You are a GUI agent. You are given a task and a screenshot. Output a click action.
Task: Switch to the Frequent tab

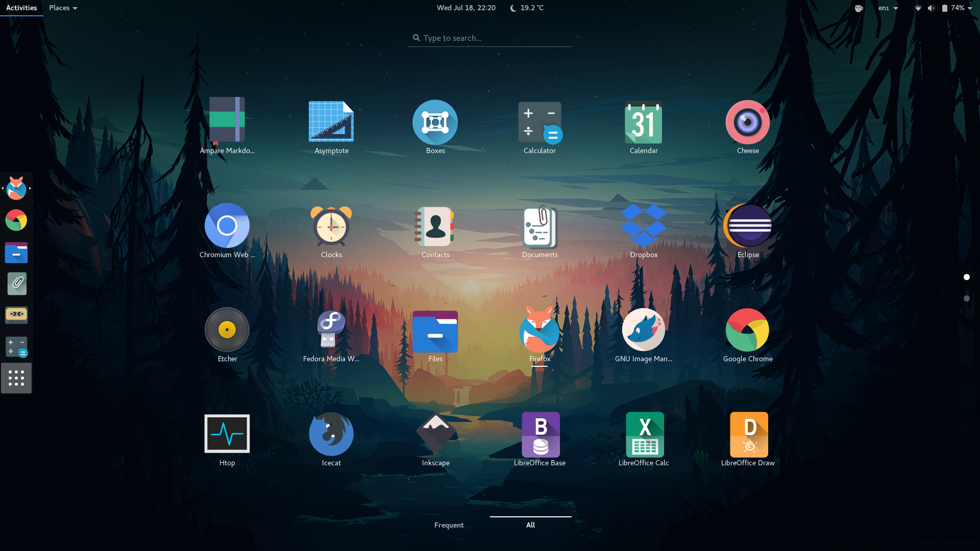click(x=449, y=525)
